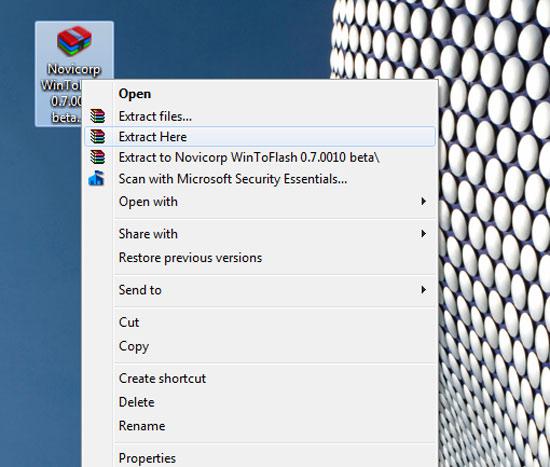Image resolution: width=550 pixels, height=467 pixels.
Task: Expand the Send to submenu arrow
Action: tap(424, 290)
